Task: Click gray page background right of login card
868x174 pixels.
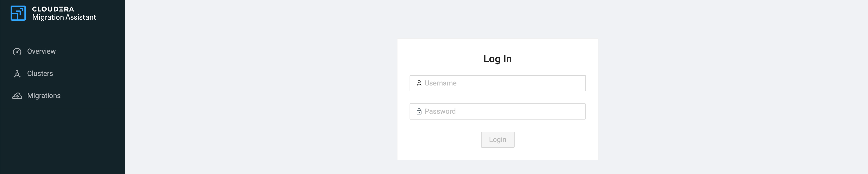Action: [x=724, y=98]
